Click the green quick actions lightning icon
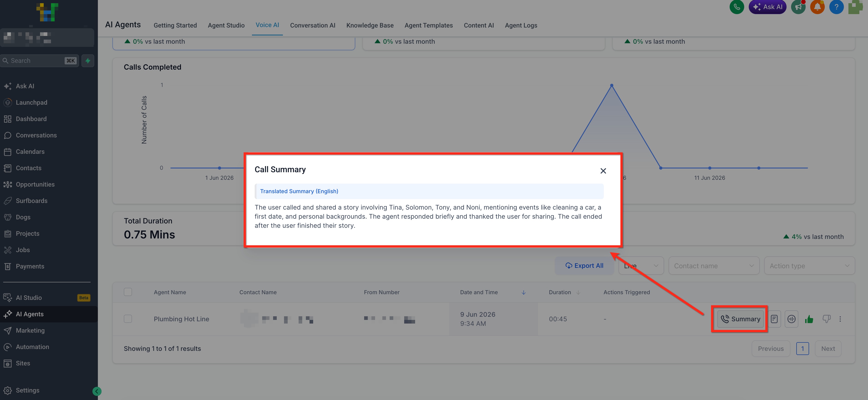The width and height of the screenshot is (868, 400). [x=88, y=61]
